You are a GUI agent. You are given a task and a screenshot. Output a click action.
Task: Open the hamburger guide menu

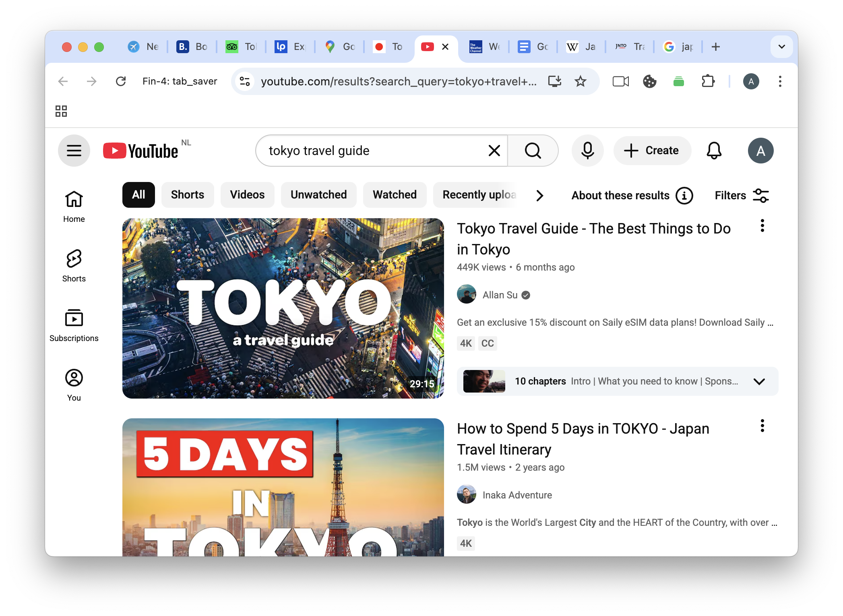[x=74, y=150]
